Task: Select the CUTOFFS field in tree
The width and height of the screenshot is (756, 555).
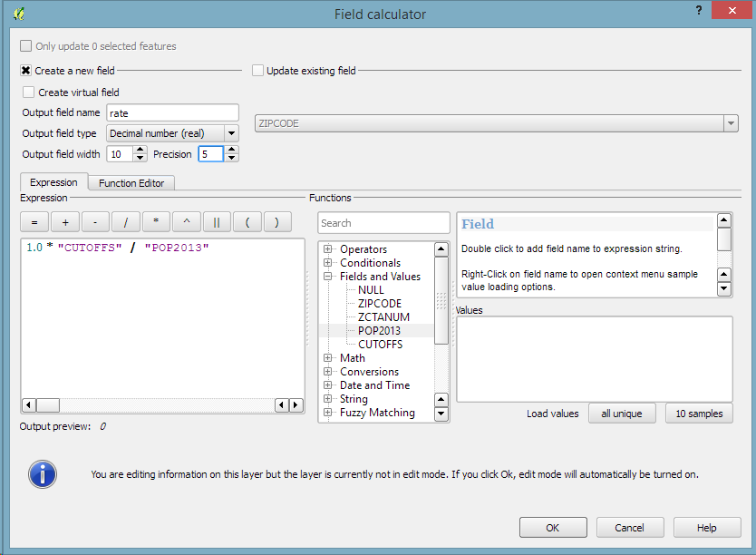Action: (380, 345)
